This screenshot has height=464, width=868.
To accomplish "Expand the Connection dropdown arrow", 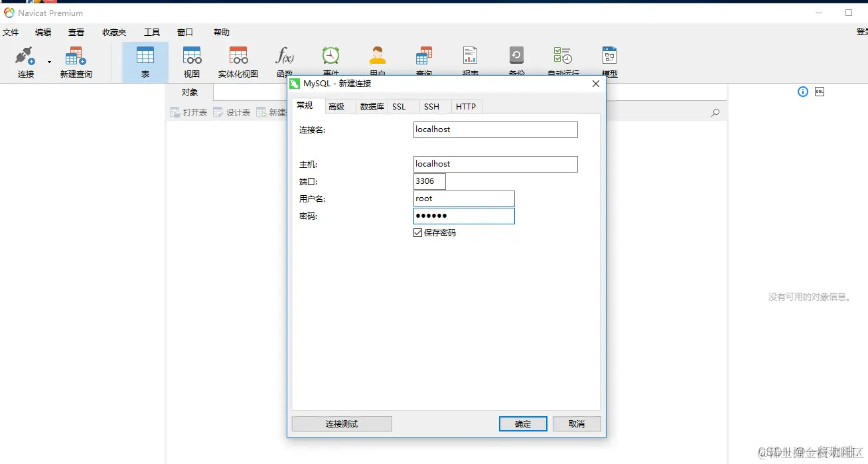I will coord(49,62).
